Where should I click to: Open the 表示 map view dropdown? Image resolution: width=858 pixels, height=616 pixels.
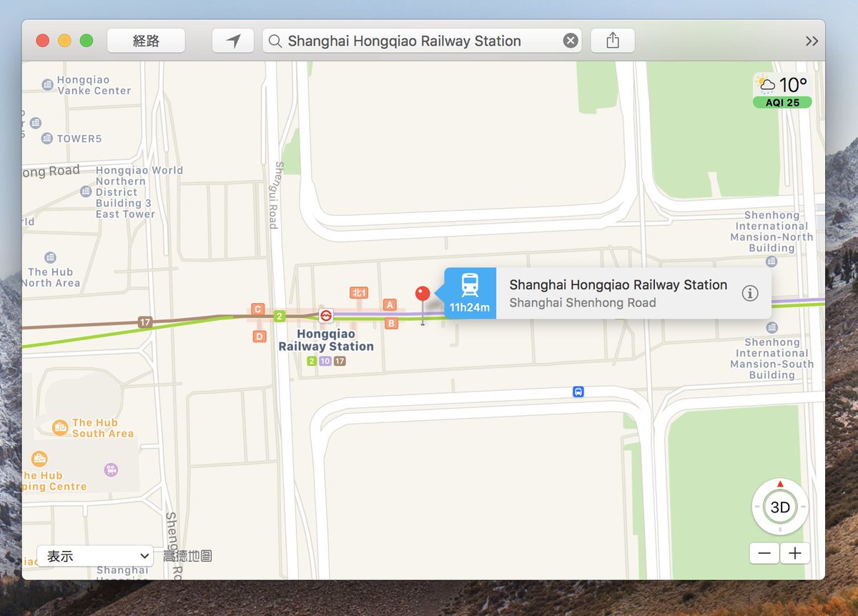tap(95, 556)
